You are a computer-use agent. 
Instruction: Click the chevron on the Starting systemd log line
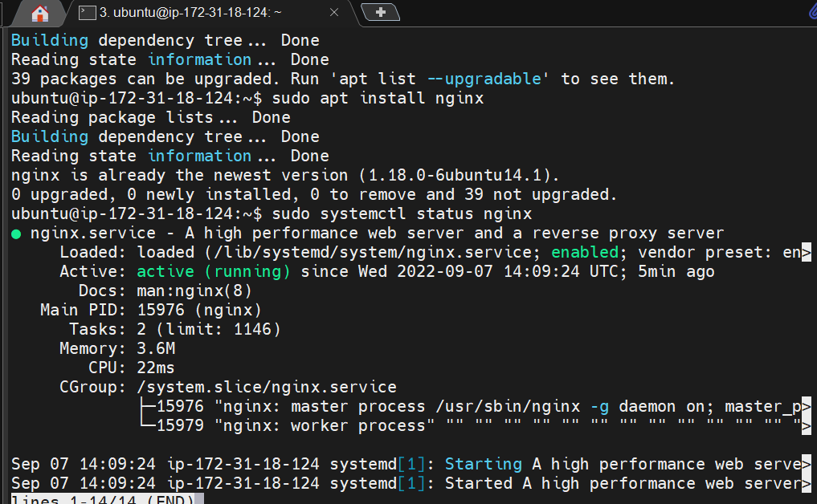tap(807, 463)
